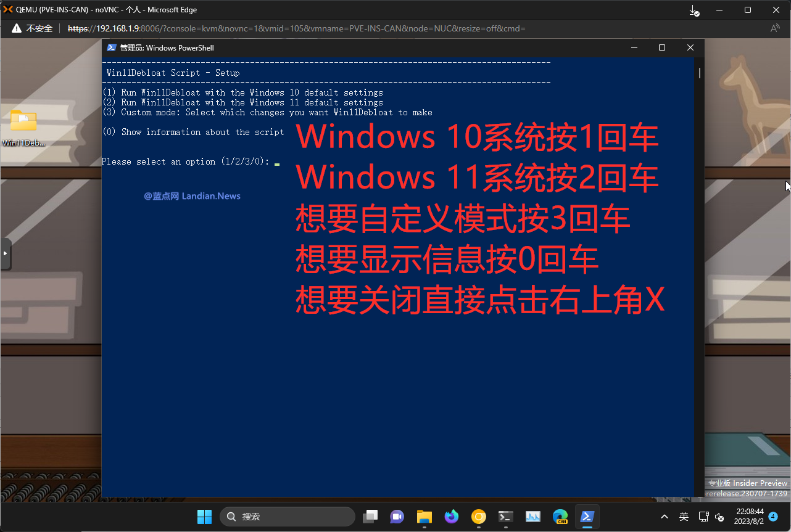Open the network status tray icon
Screen dimensions: 791x532
pyautogui.click(x=703, y=517)
